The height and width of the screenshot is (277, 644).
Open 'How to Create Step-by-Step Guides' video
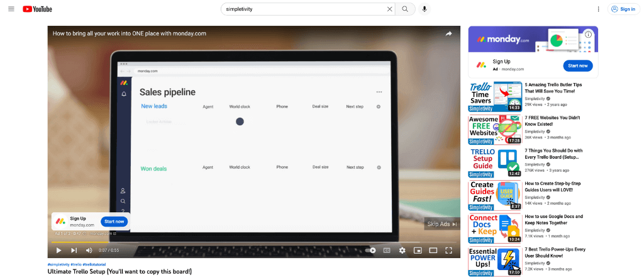[552, 186]
